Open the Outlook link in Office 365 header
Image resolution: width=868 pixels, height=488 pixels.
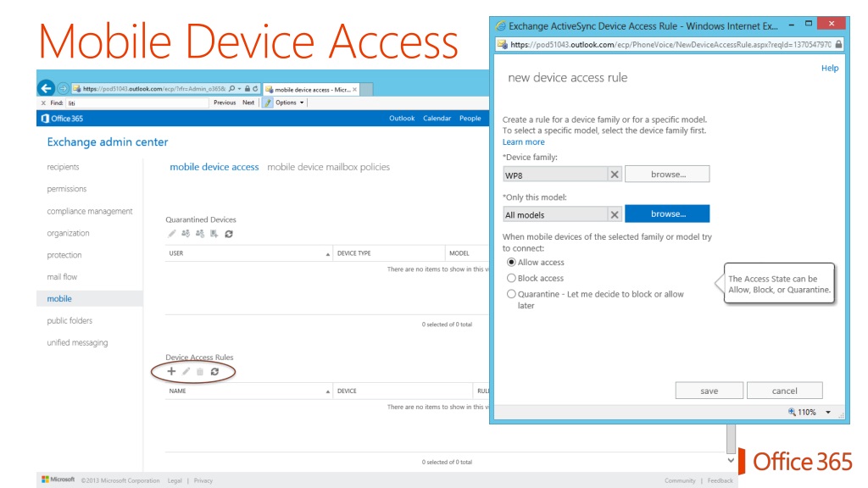[402, 119]
